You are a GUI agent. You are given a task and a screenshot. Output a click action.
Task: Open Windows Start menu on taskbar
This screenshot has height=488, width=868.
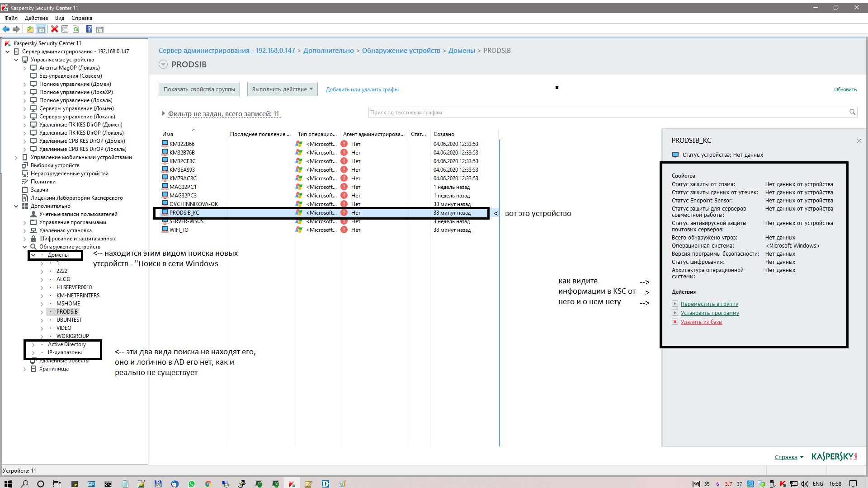click(x=8, y=483)
